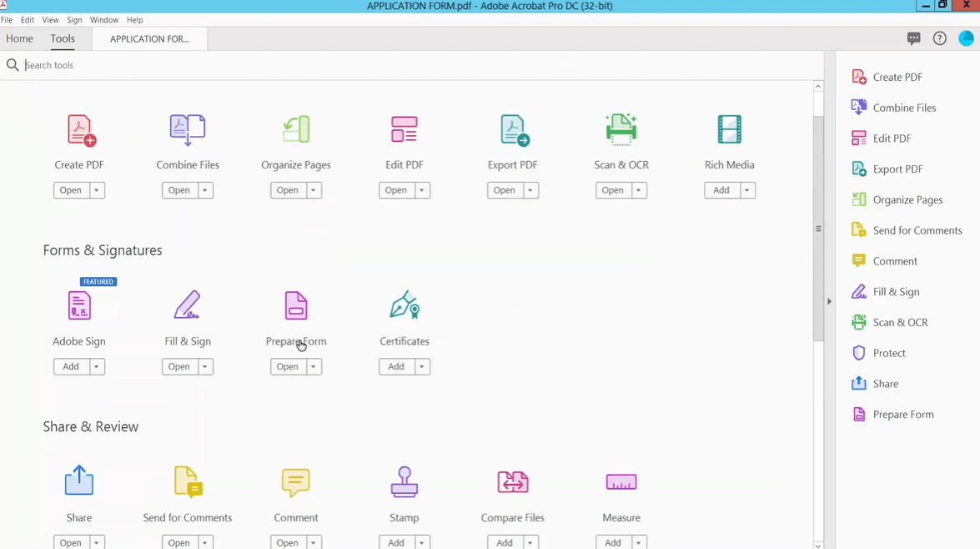Open the Prepare Form button dropdown arrow
This screenshot has width=980, height=549.
tap(314, 366)
